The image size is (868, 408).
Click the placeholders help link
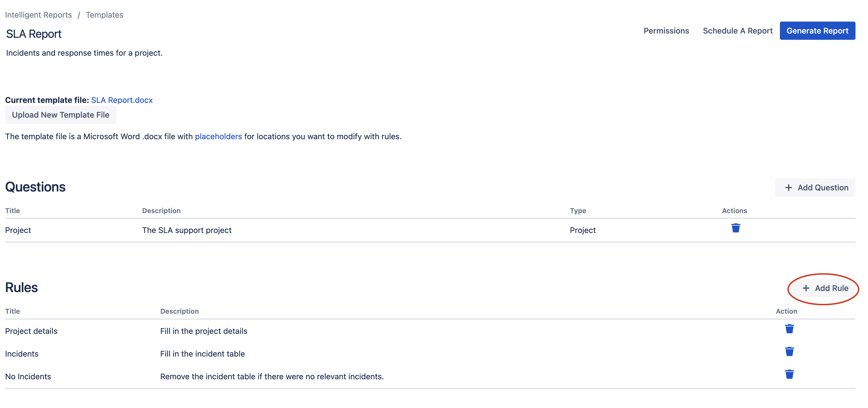point(218,136)
